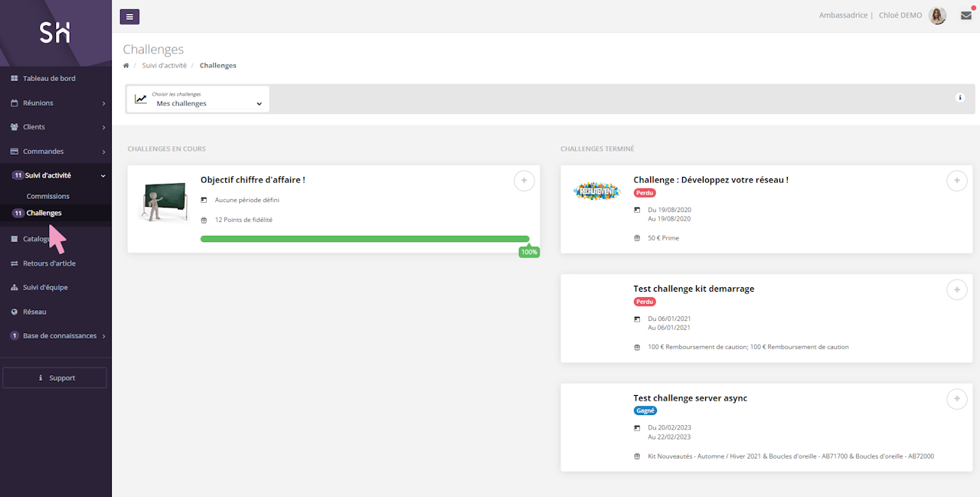Image resolution: width=980 pixels, height=497 pixels.
Task: Expand plus icon on Objectif chiffre d'affaire
Action: (524, 181)
